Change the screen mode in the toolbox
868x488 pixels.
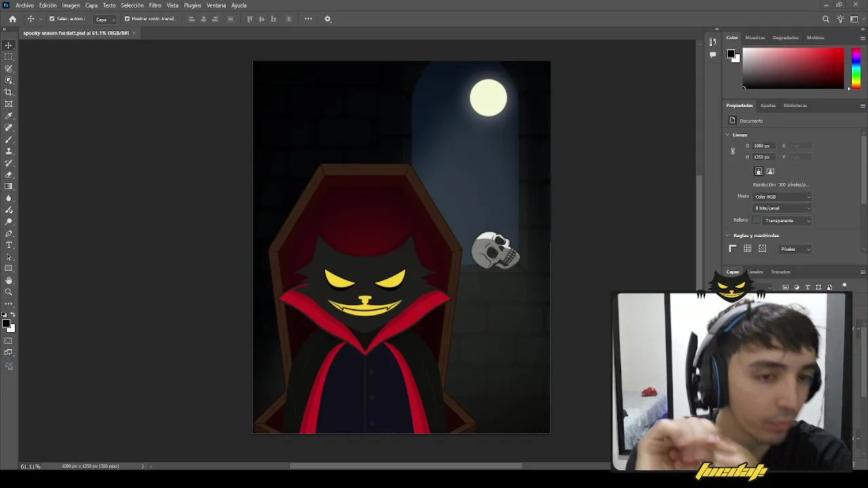click(9, 352)
